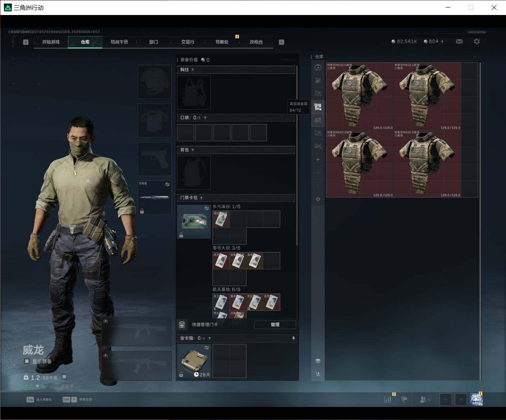Click the quick key card management icon
The height and width of the screenshot is (420, 506).
[182, 325]
